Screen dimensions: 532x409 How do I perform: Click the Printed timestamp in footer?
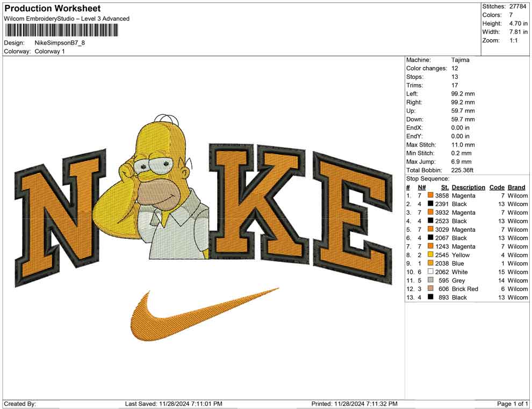coord(354,404)
